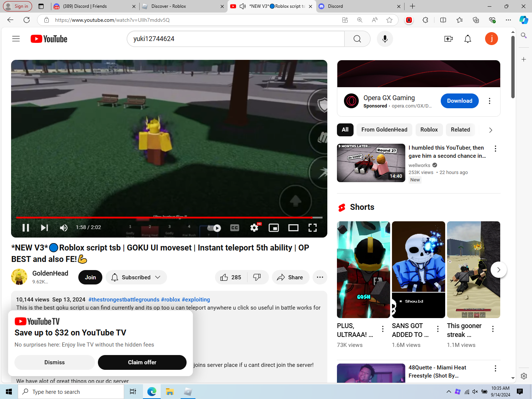
Task: Switch to miniplayer mode
Action: point(274,228)
